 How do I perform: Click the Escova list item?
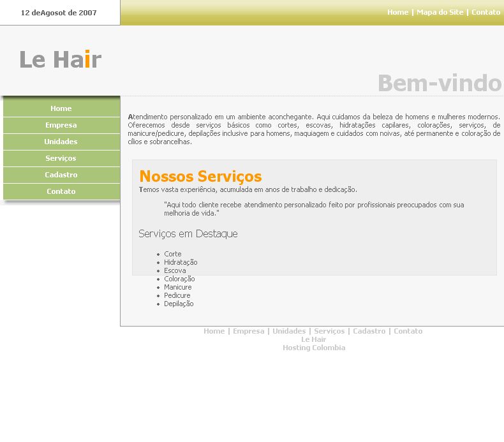[175, 270]
